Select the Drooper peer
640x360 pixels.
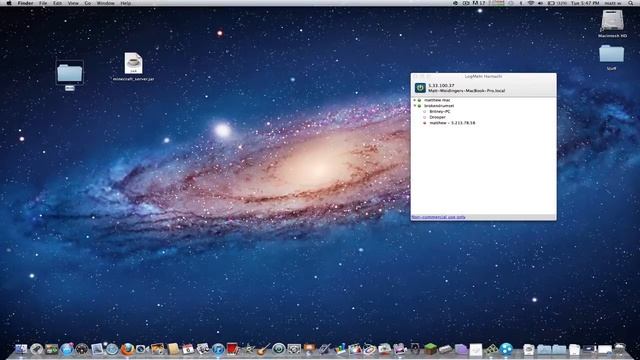[x=437, y=117]
